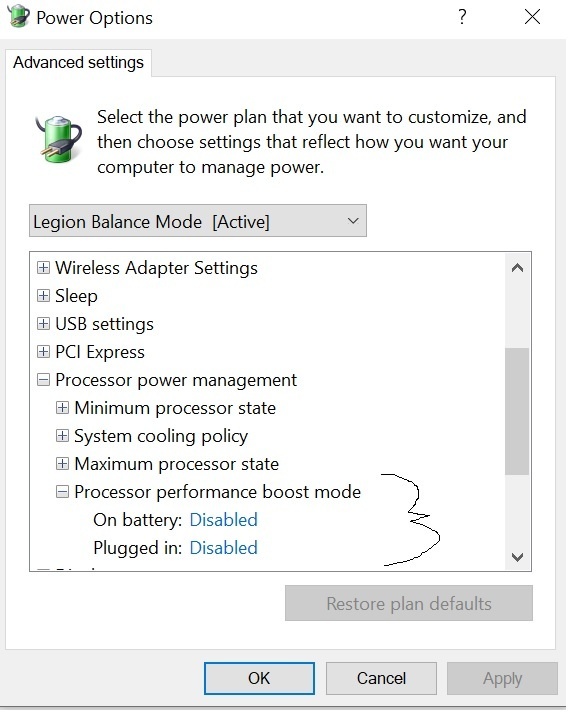Expand the PCI Express node
The height and width of the screenshot is (718, 582).
(x=43, y=352)
